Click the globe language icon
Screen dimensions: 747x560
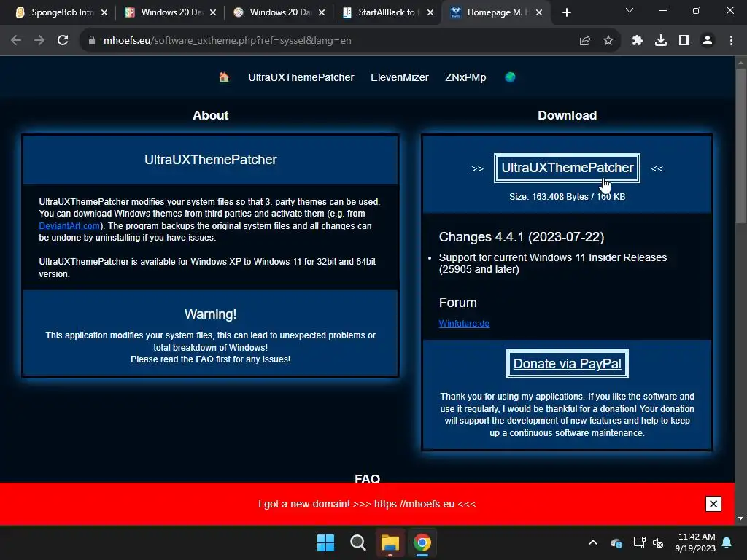pyautogui.click(x=510, y=77)
